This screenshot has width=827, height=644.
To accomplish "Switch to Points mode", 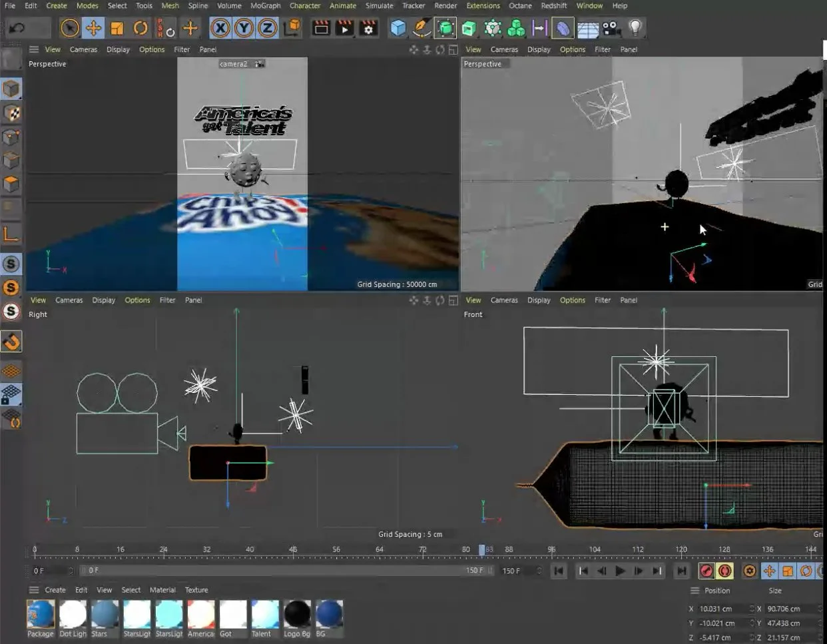I will 11,137.
